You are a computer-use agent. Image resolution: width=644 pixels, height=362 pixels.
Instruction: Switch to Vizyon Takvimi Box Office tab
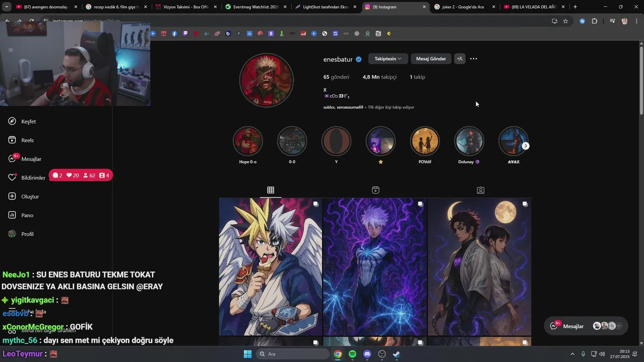185,7
